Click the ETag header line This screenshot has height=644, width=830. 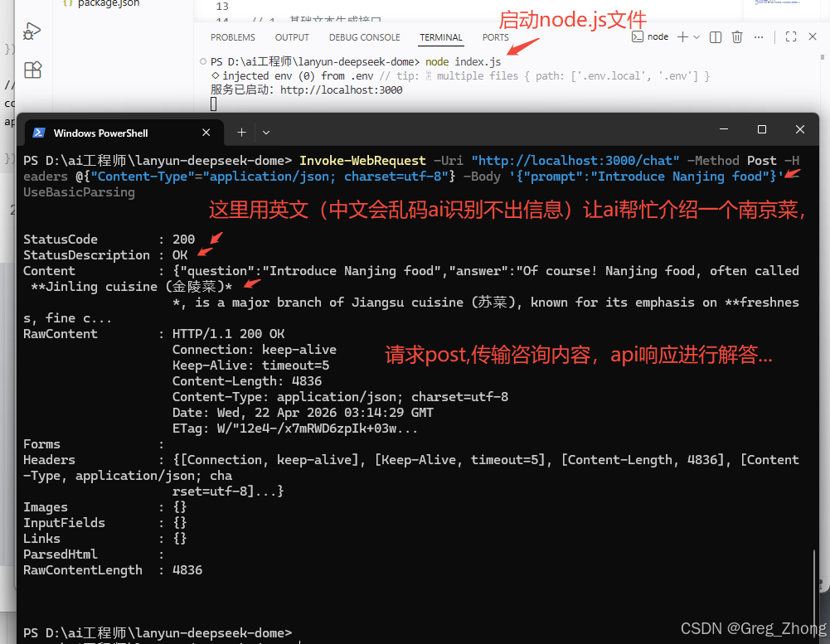(295, 429)
